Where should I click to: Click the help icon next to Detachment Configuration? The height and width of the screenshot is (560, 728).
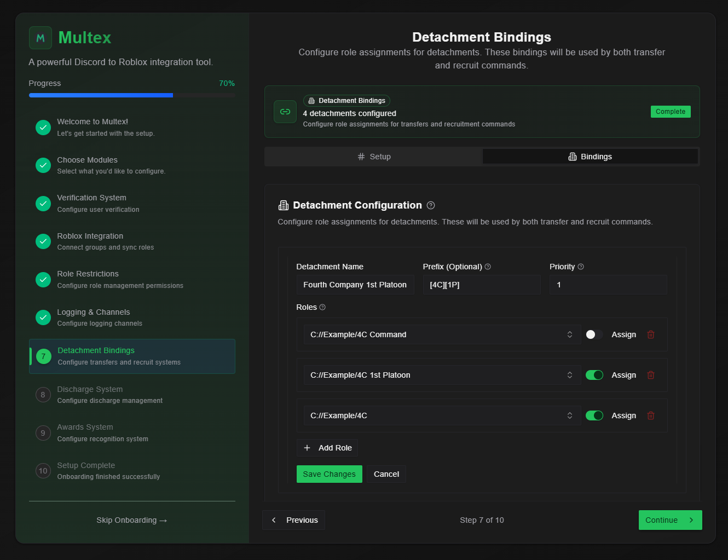(431, 205)
